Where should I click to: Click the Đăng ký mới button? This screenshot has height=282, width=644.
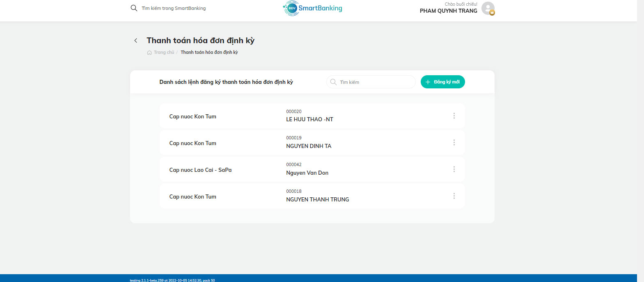coord(443,82)
